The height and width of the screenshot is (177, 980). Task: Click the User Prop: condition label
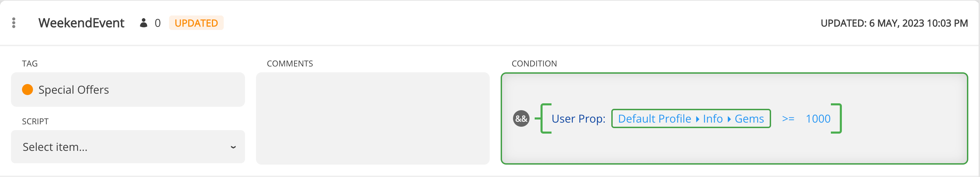(578, 119)
